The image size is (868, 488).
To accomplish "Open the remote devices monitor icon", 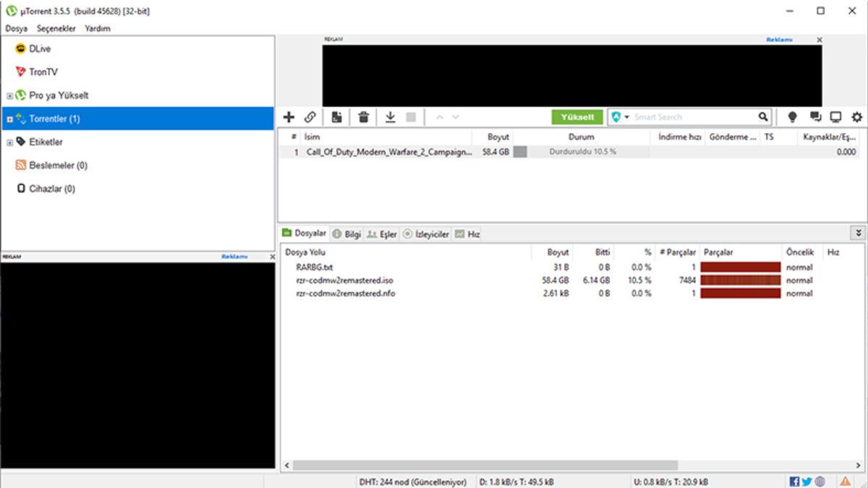I will 836,116.
